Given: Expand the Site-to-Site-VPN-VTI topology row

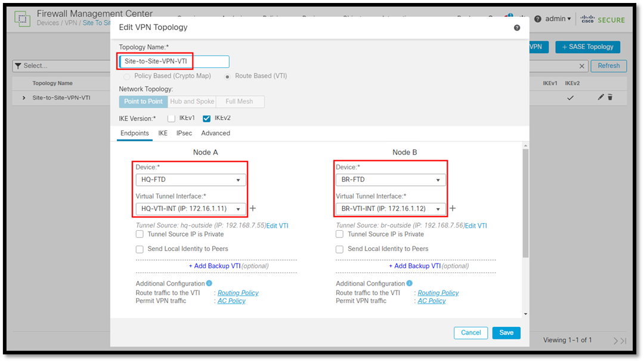Looking at the screenshot, I should click(x=24, y=98).
